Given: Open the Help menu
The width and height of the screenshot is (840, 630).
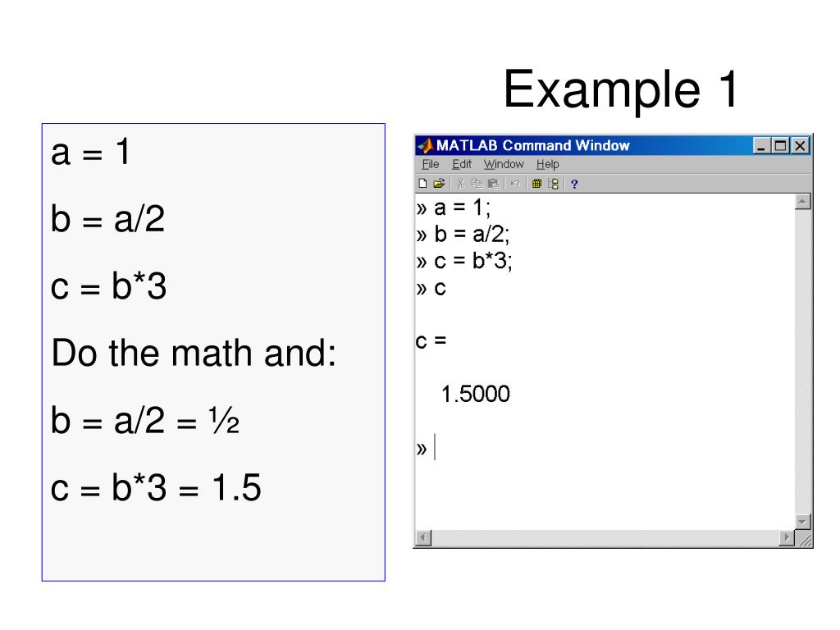Looking at the screenshot, I should click(547, 164).
